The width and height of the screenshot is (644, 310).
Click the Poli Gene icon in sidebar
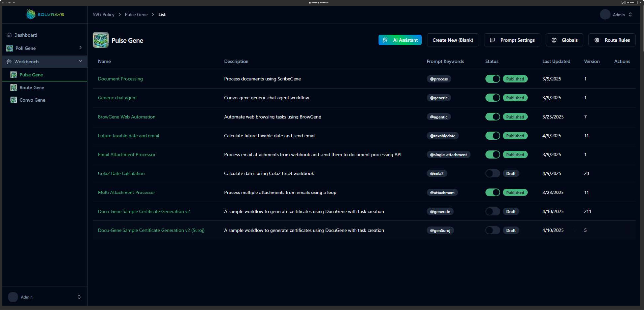(10, 48)
